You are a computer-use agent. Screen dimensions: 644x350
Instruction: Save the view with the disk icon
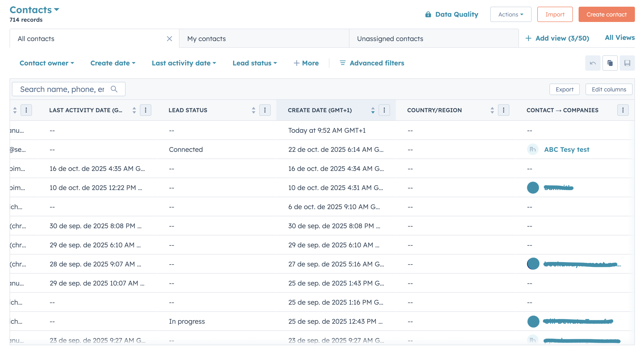[627, 63]
